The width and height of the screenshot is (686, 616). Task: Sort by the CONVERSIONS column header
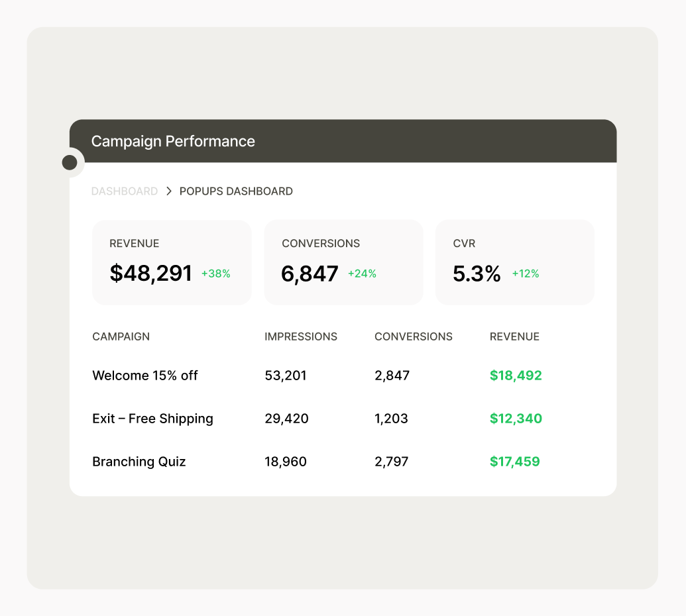[413, 336]
